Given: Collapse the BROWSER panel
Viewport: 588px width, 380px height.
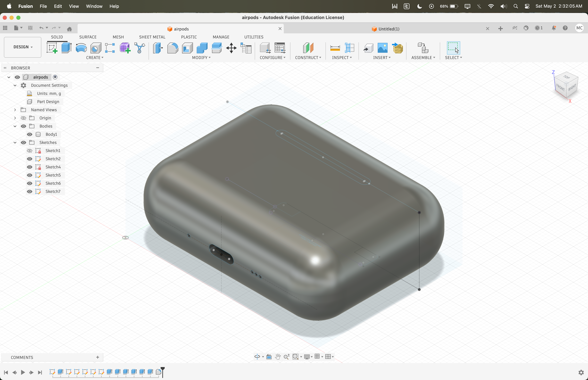Looking at the screenshot, I should point(5,68).
